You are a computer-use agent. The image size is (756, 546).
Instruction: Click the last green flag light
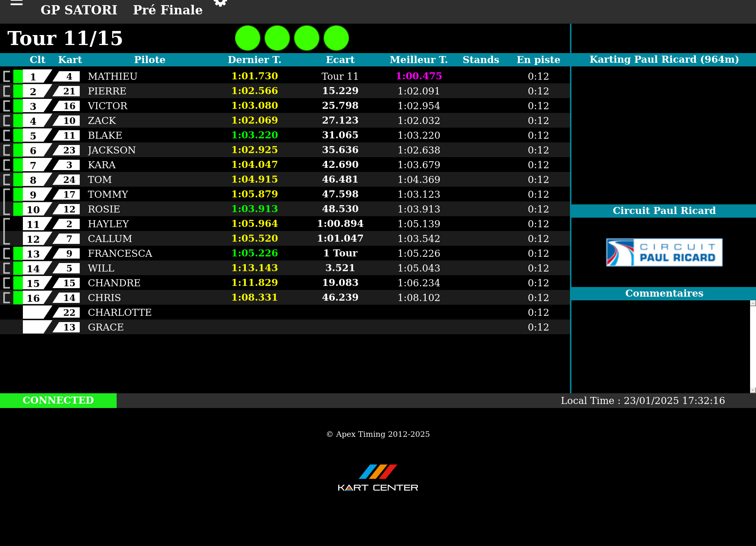(x=336, y=38)
